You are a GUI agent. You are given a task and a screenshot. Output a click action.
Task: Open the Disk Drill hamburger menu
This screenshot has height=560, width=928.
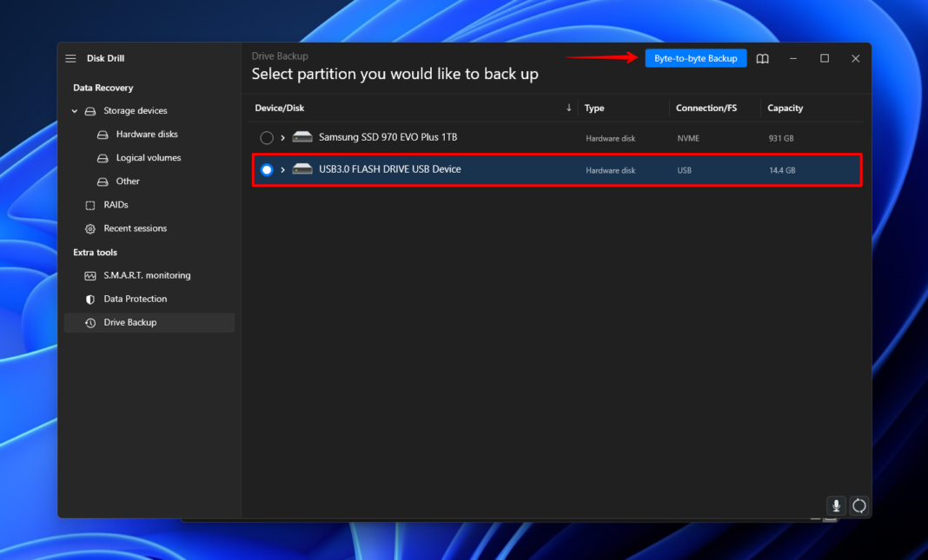coord(70,58)
